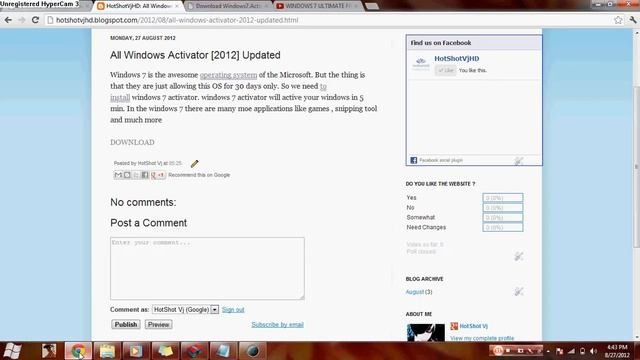Click the browser Back arrow
Image resolution: width=640 pixels, height=360 pixels.
8,20
